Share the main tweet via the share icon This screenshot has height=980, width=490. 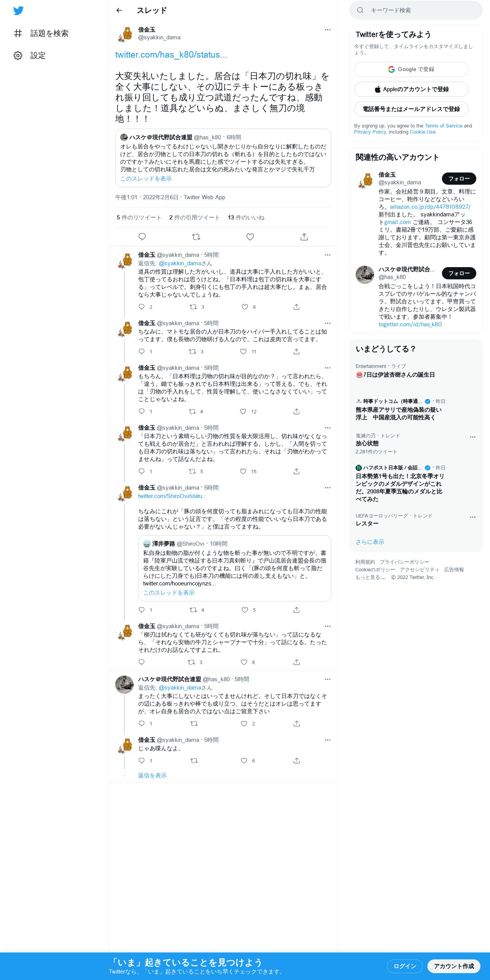pos(304,237)
